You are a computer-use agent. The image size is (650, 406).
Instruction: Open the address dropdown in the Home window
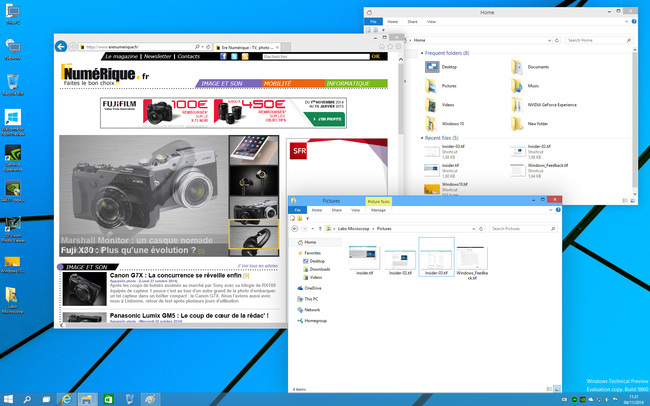click(549, 40)
